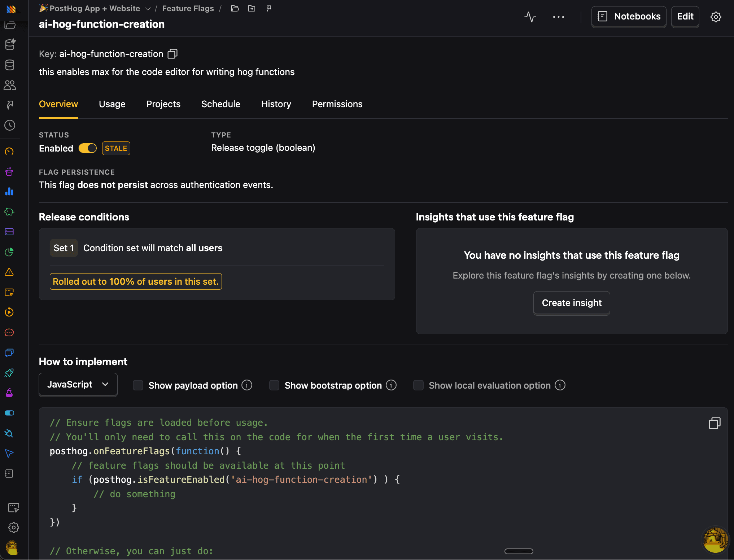Open the database icon in the sidebar
734x560 pixels.
(x=10, y=65)
